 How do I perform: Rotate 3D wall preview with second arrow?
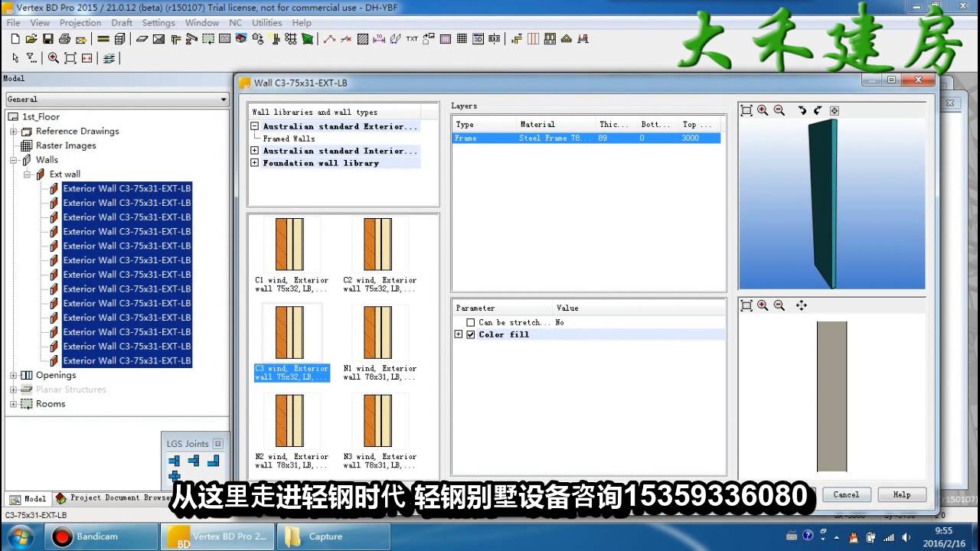tap(818, 110)
